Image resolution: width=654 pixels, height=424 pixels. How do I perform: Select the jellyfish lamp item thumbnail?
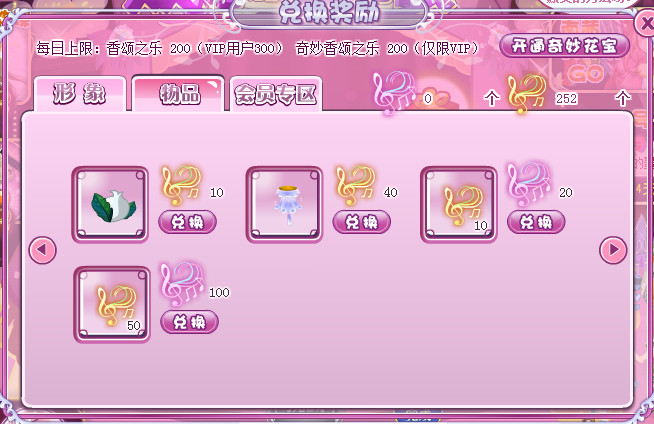click(284, 204)
